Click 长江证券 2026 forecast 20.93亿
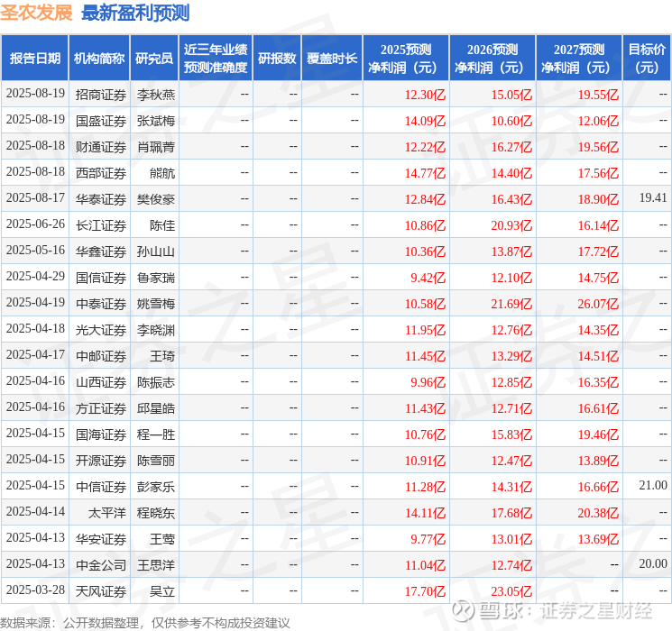 [x=511, y=225]
